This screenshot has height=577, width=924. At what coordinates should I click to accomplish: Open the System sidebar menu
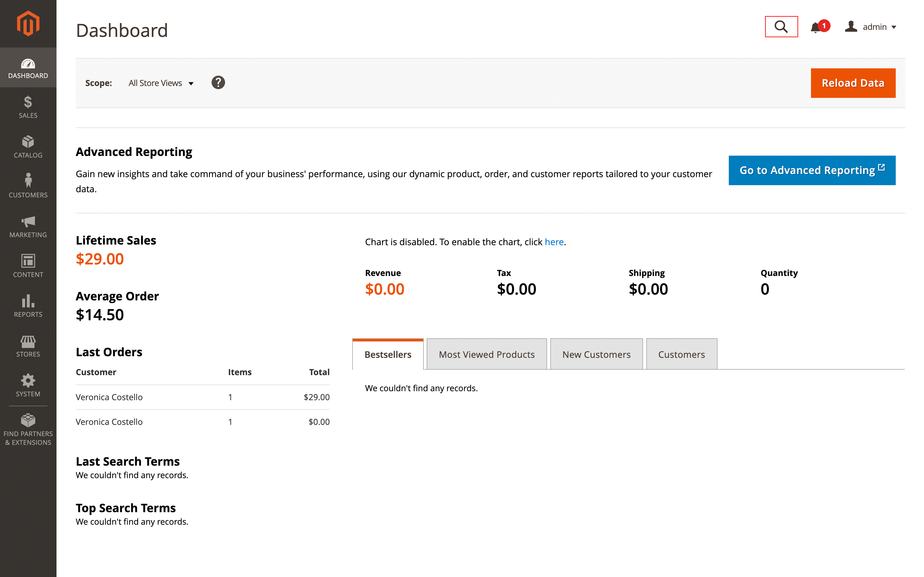(28, 385)
